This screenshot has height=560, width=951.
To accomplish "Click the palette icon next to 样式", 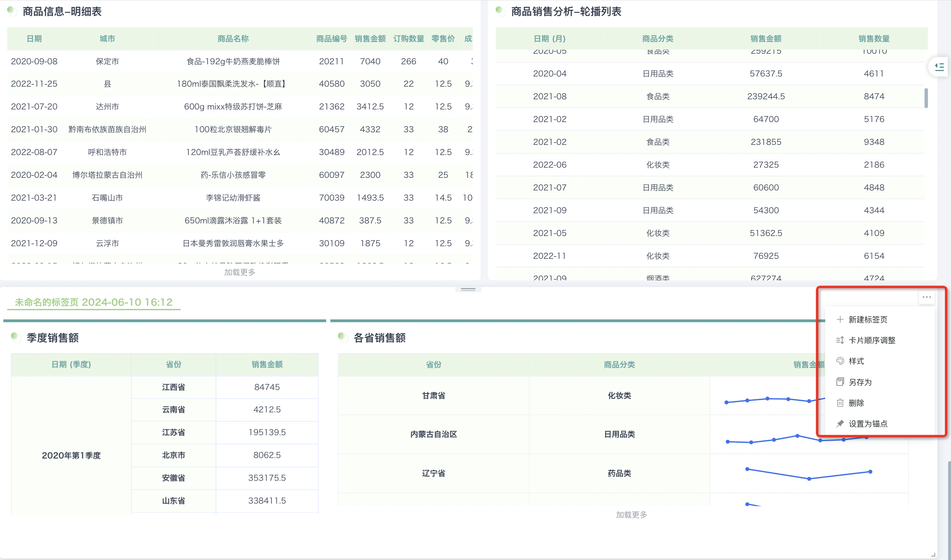I will tap(840, 361).
